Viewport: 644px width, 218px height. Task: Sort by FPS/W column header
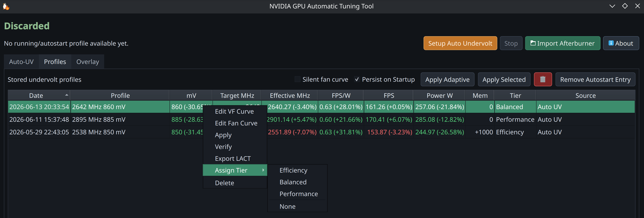click(x=341, y=95)
